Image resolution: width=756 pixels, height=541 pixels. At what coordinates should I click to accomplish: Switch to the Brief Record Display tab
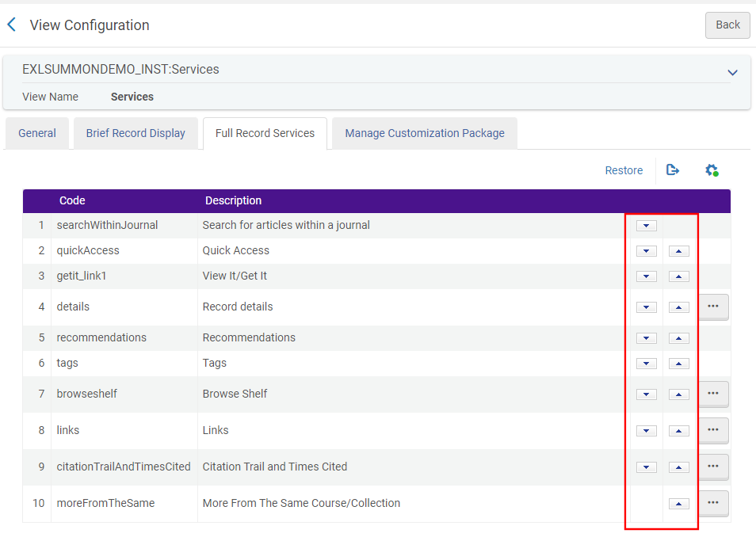[136, 133]
